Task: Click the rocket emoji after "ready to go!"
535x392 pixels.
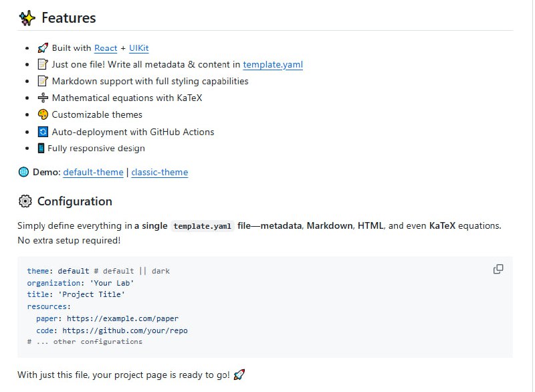Action: click(x=239, y=375)
